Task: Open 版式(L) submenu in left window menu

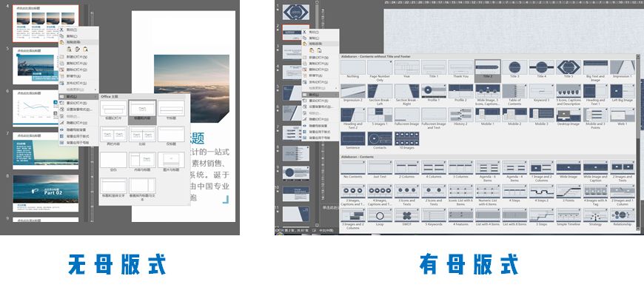Action: tap(79, 96)
